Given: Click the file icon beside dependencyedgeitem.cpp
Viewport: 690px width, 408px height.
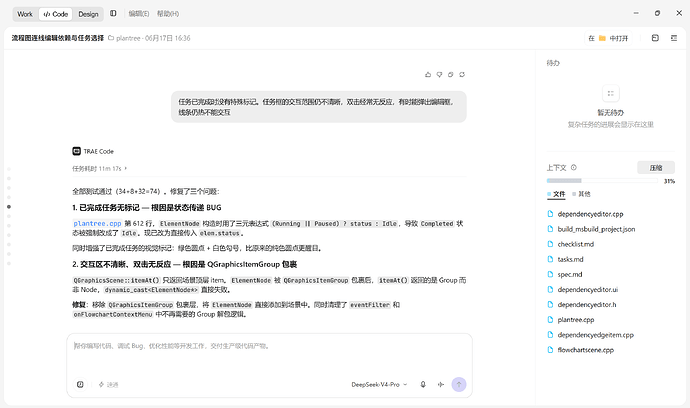Looking at the screenshot, I should point(550,335).
